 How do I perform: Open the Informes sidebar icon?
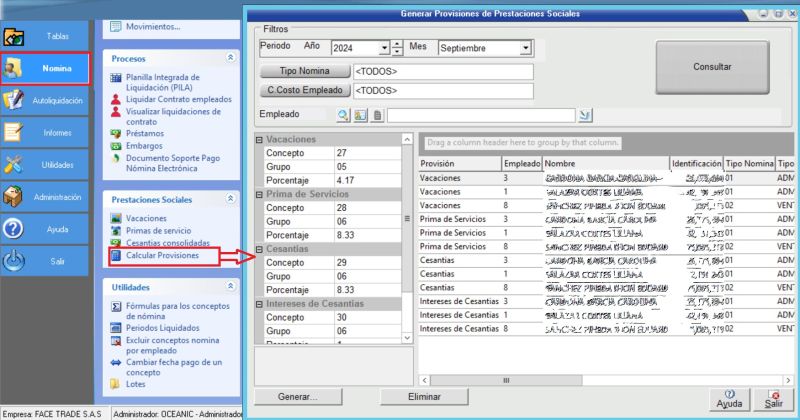click(x=15, y=132)
